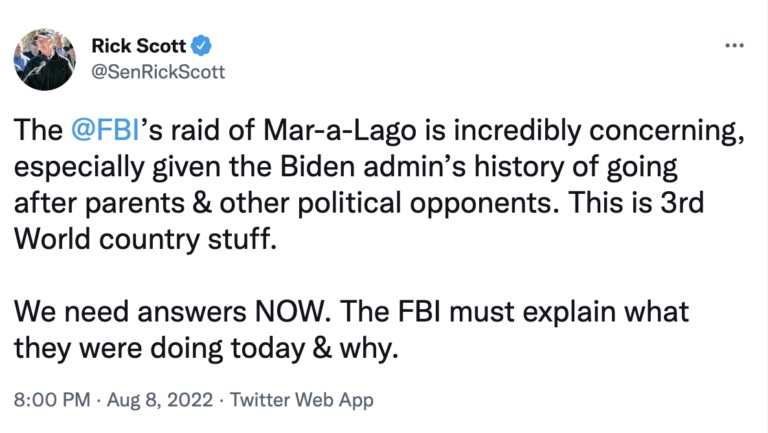Click the Rick Scott display name
This screenshot has width=768, height=433.
pos(139,46)
